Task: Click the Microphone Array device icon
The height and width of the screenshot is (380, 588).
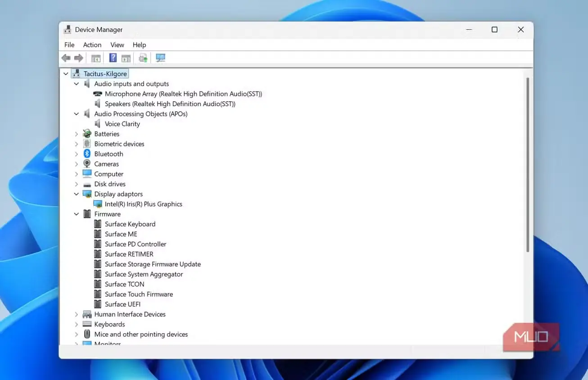Action: point(98,94)
